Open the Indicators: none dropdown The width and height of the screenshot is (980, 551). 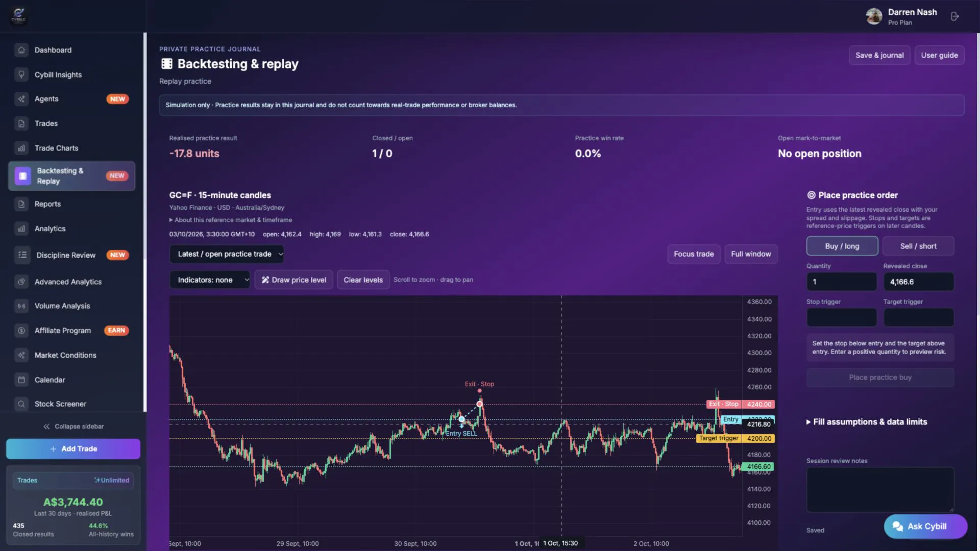coord(210,280)
